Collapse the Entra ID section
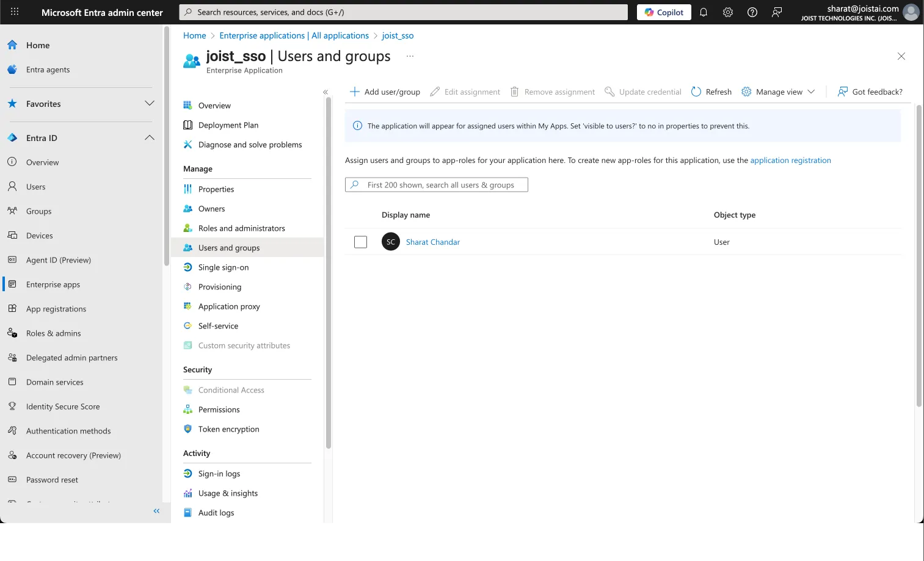Screen dimensions: 924x561 pyautogui.click(x=149, y=138)
